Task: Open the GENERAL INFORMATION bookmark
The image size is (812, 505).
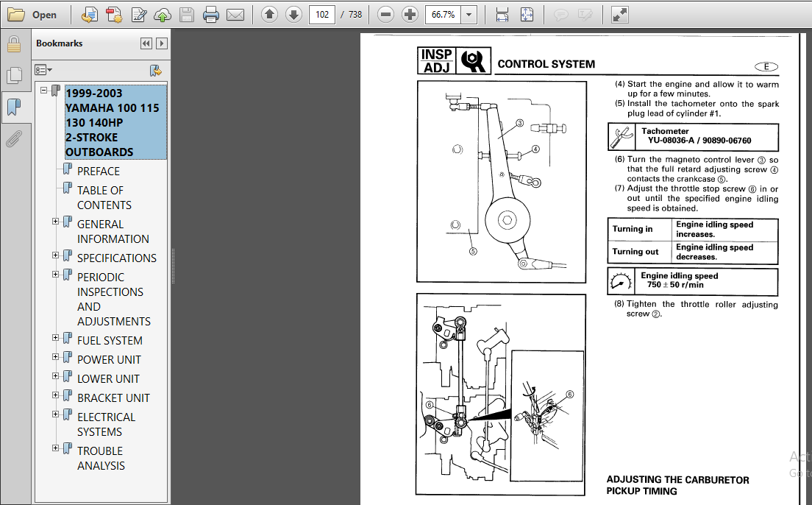Action: point(113,231)
